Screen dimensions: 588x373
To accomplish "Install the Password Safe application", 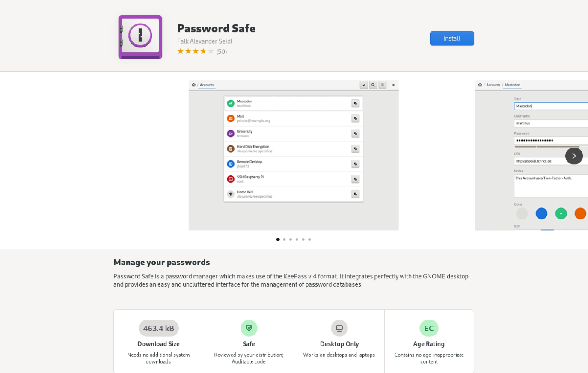I will (452, 38).
